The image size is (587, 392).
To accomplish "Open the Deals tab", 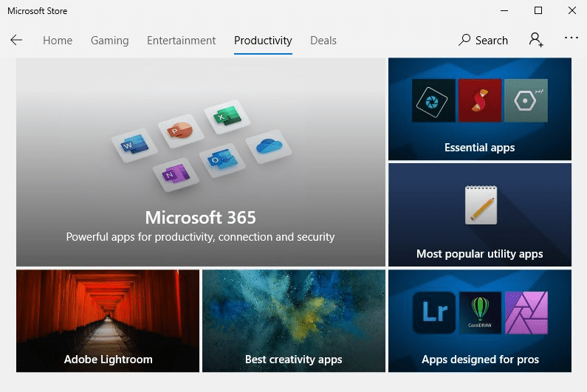I will [x=323, y=41].
